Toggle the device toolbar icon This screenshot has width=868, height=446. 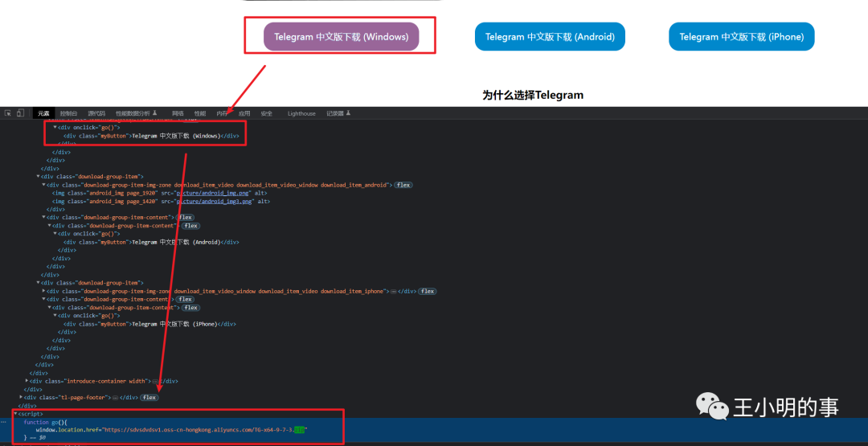coord(20,113)
